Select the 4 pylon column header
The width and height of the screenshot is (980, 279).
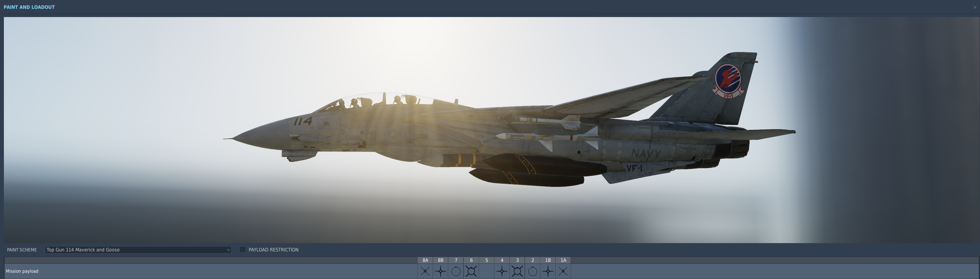click(502, 260)
